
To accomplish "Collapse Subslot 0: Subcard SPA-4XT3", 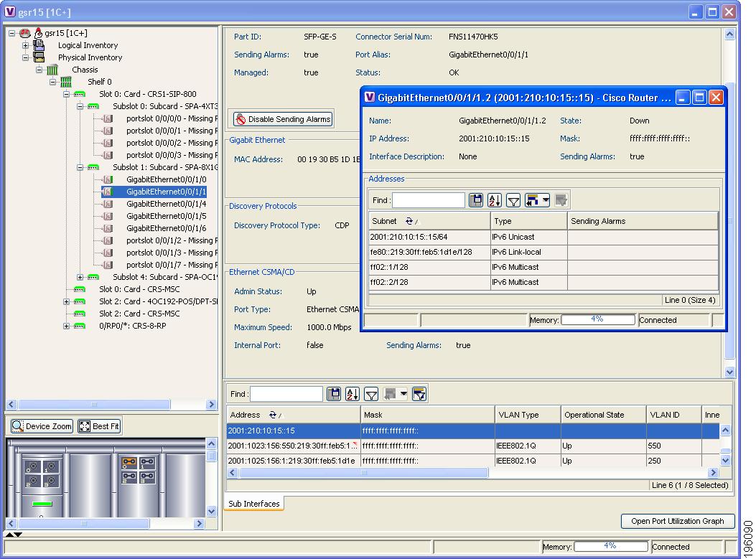I will click(x=80, y=106).
